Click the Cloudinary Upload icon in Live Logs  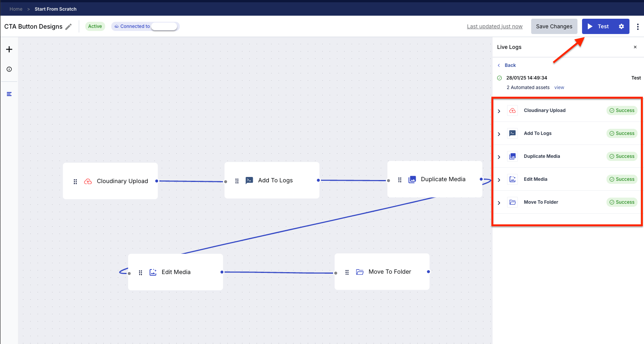click(x=512, y=110)
